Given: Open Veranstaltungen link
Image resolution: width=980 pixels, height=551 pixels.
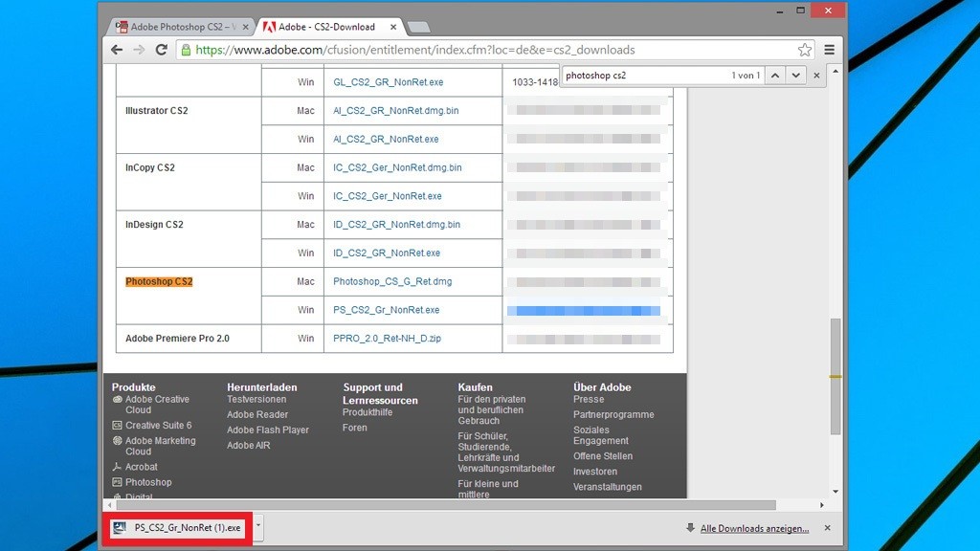Looking at the screenshot, I should tap(608, 487).
